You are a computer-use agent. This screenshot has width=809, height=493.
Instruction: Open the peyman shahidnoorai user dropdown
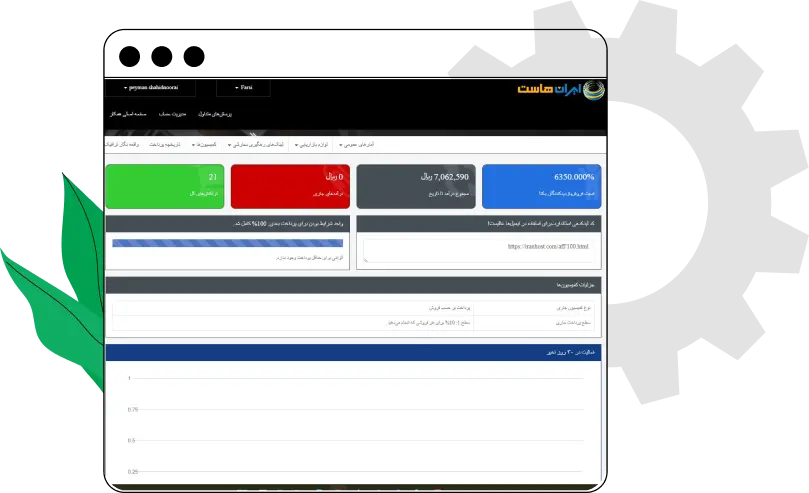click(x=150, y=87)
